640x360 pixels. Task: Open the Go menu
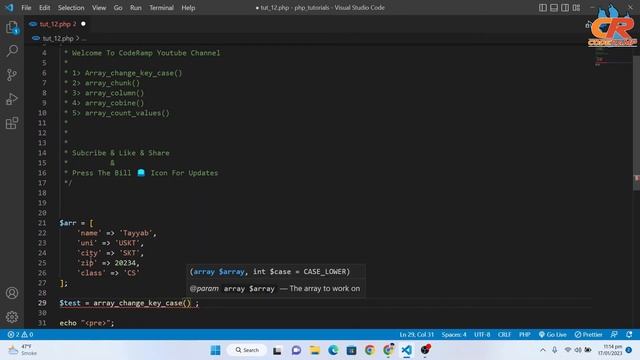[x=118, y=7]
